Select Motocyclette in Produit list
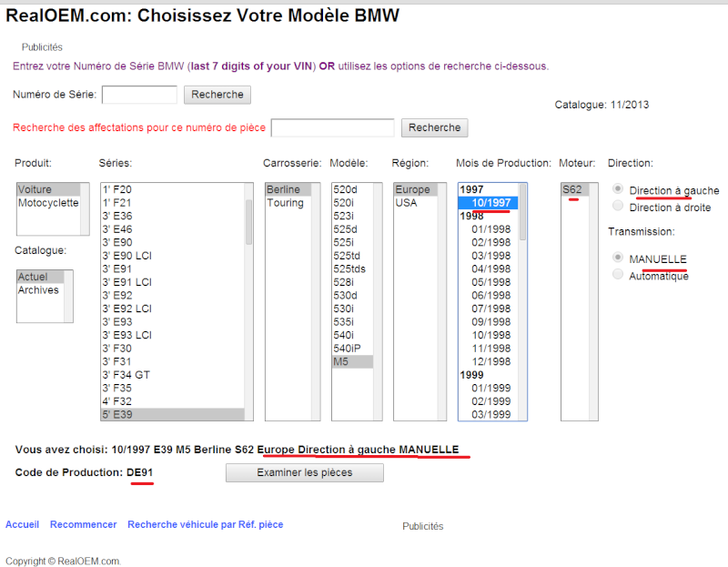This screenshot has height=567, width=728. pyautogui.click(x=48, y=203)
